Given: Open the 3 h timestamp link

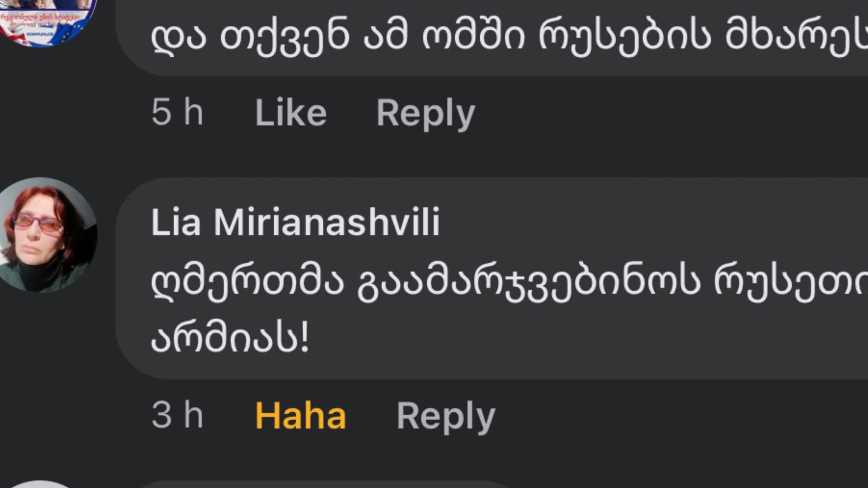Looking at the screenshot, I should [x=177, y=416].
